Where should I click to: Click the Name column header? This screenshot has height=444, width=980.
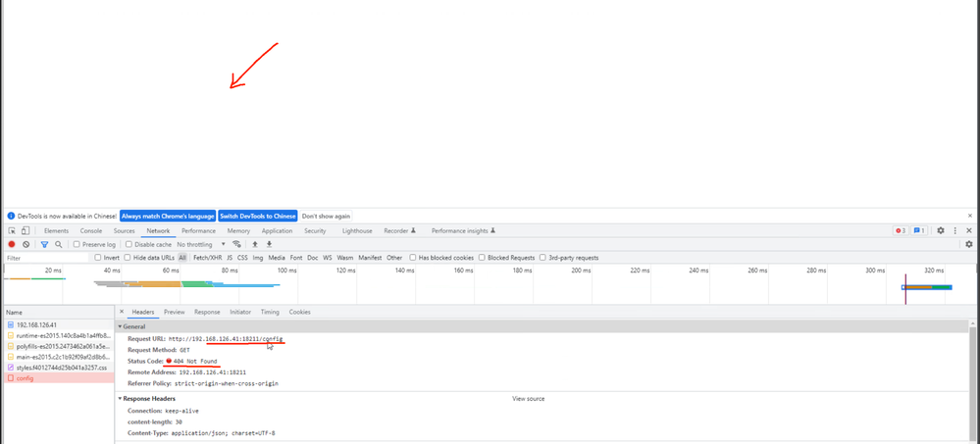coord(59,312)
